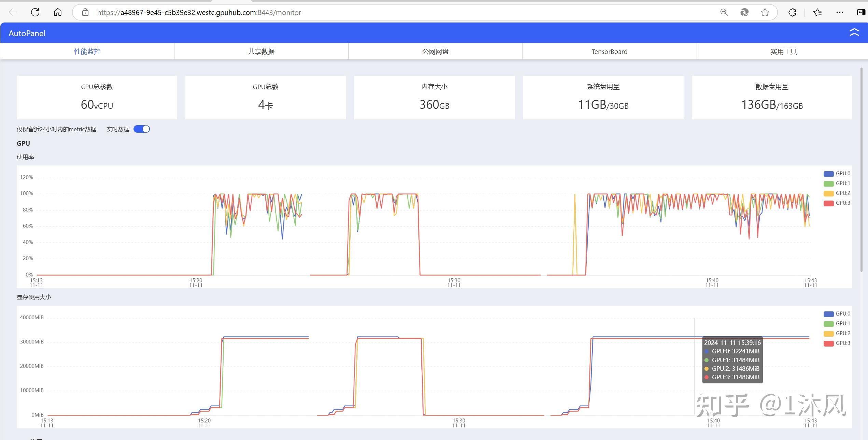Open browser settings and more menu

tap(840, 12)
